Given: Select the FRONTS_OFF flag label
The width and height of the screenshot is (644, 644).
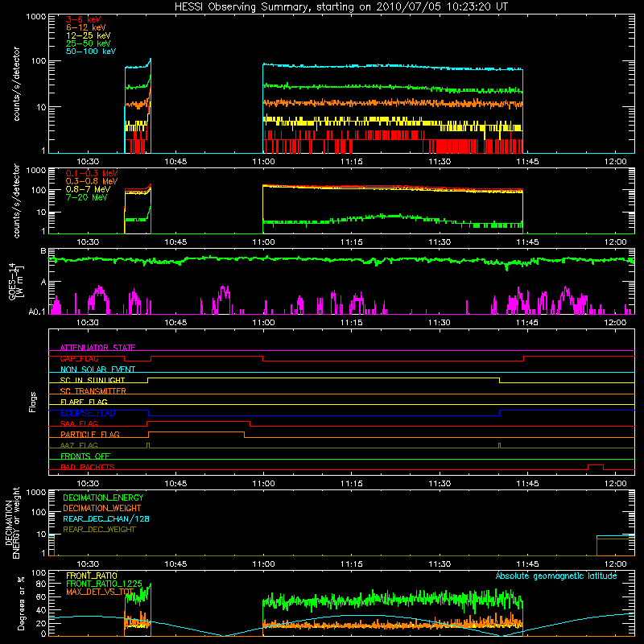Looking at the screenshot, I should tap(85, 456).
